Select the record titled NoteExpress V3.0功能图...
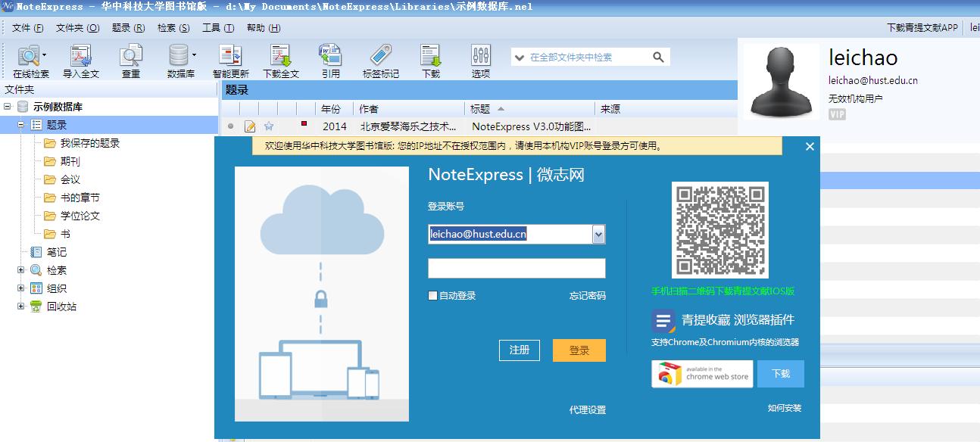 point(532,126)
